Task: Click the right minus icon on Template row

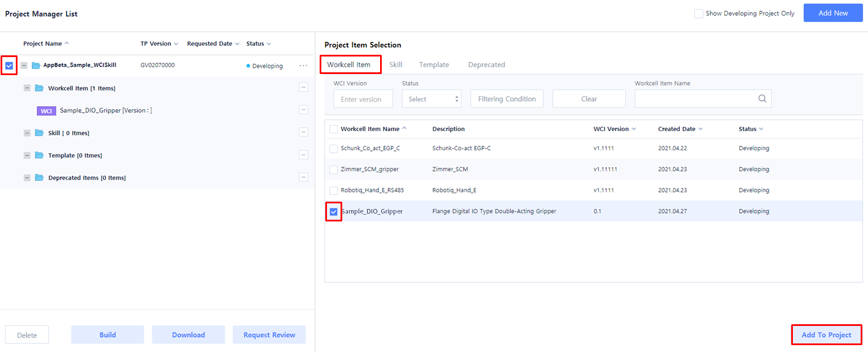Action: tap(303, 155)
